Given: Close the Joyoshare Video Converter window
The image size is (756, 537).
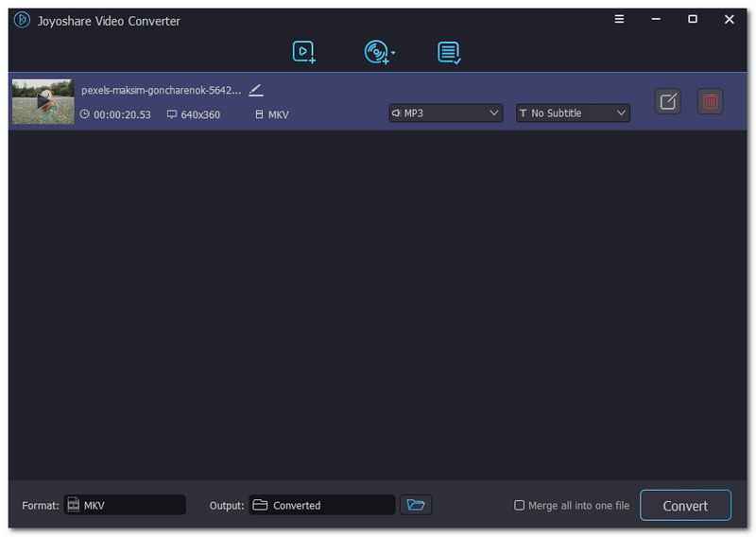Looking at the screenshot, I should [729, 19].
